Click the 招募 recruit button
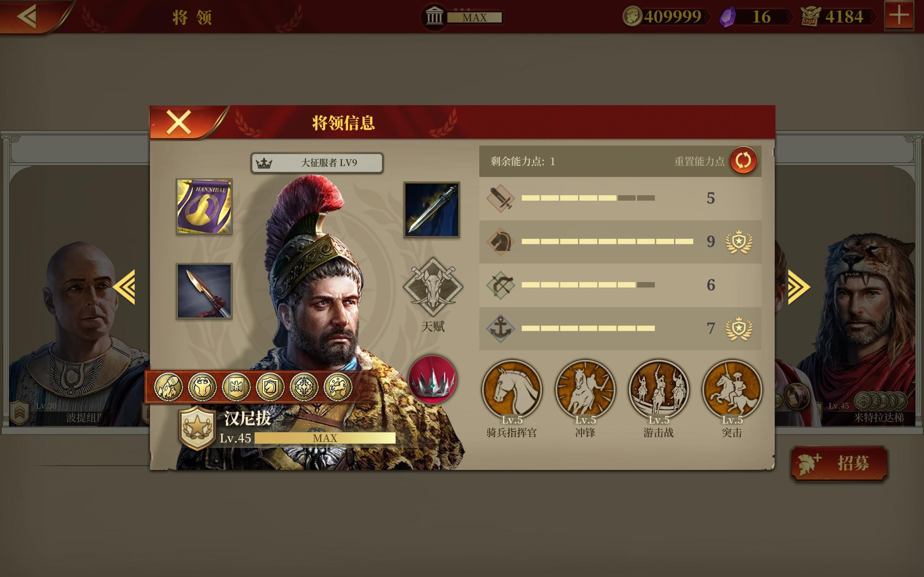 839,463
